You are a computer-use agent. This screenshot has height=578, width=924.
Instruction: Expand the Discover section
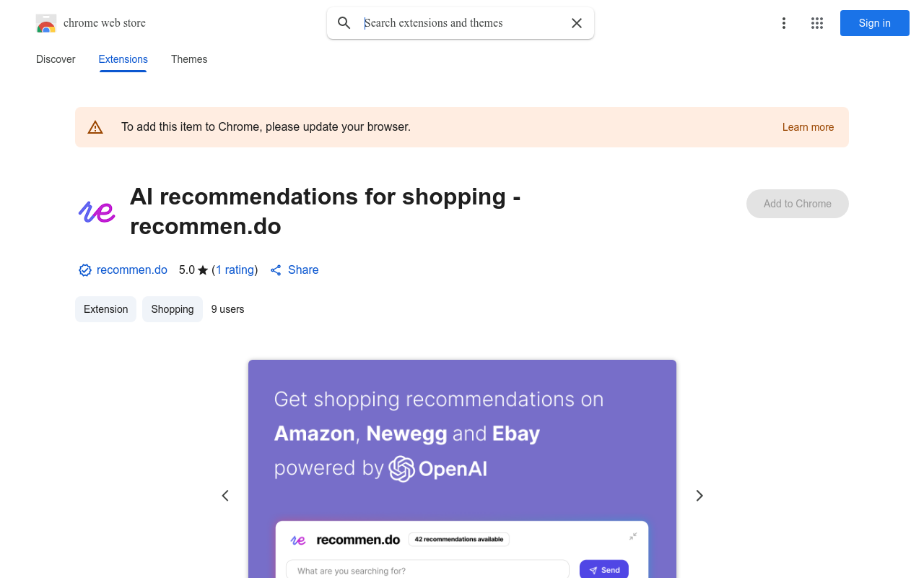[x=55, y=59]
